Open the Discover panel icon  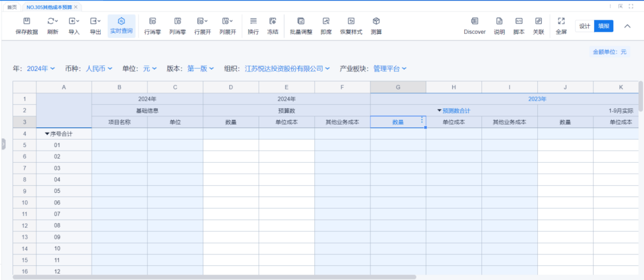point(474,21)
